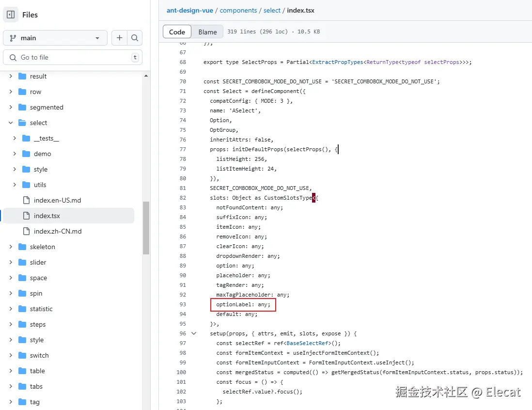Switch to the Blame tab

coord(207,32)
